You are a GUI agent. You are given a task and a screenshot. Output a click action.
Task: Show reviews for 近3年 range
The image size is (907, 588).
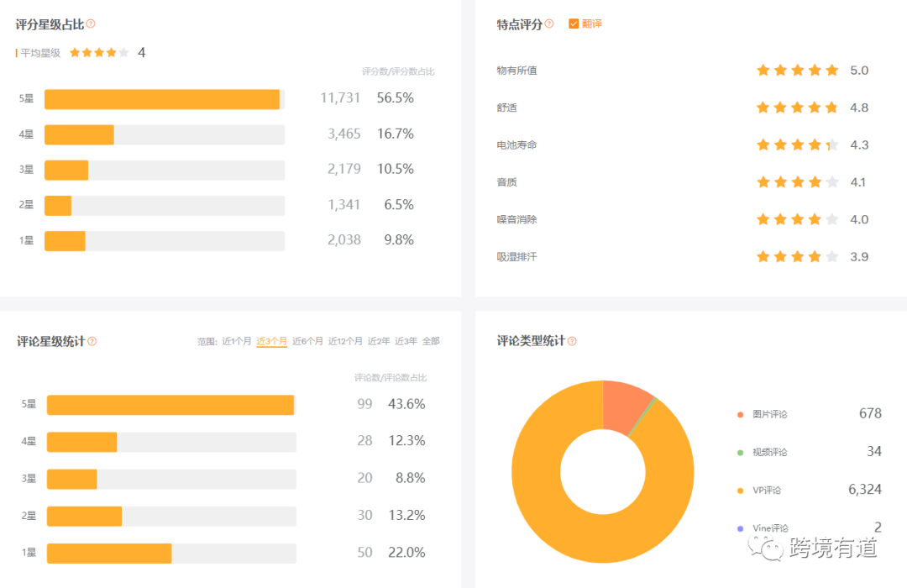tap(406, 341)
